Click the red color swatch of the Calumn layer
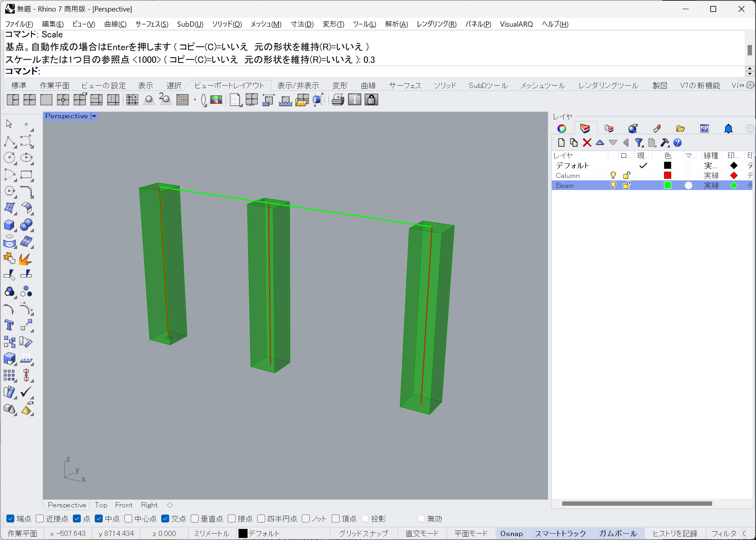The width and height of the screenshot is (756, 540). coord(668,176)
